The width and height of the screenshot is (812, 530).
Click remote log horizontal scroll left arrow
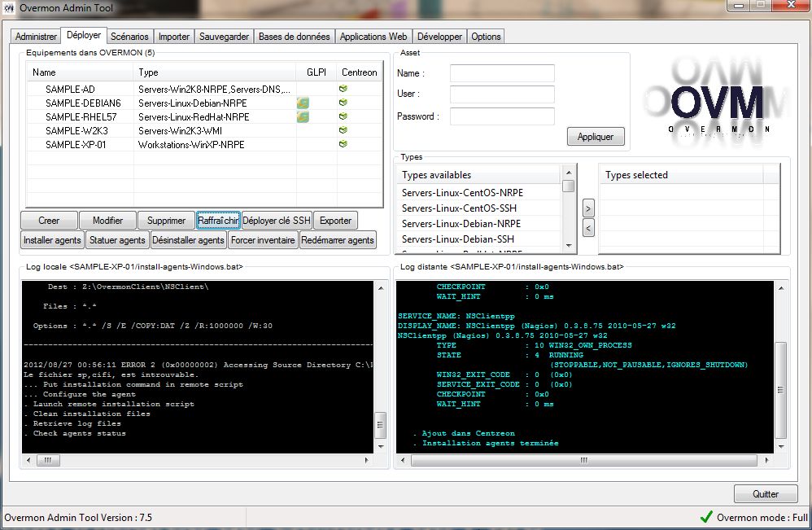[x=403, y=460]
